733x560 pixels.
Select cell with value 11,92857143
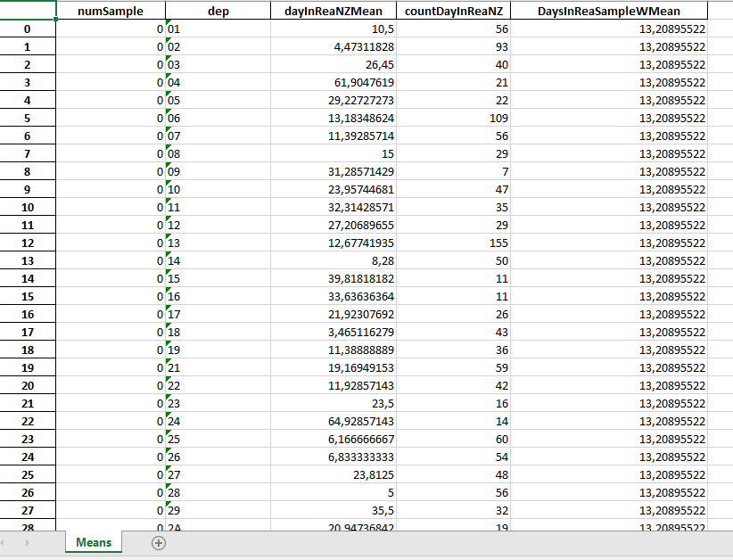click(334, 385)
